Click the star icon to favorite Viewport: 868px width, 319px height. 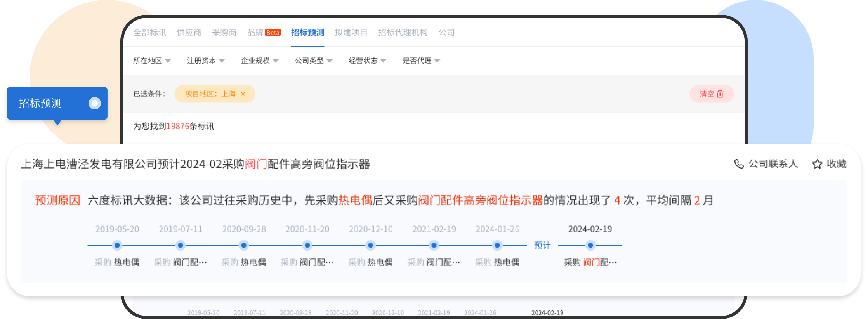point(817,164)
